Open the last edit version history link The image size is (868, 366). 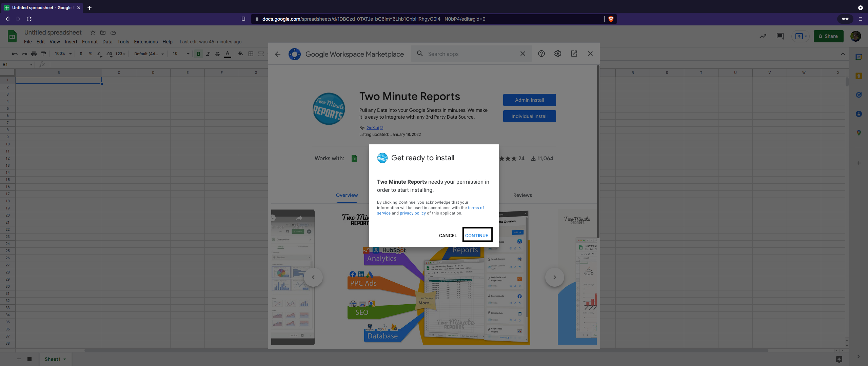click(211, 42)
